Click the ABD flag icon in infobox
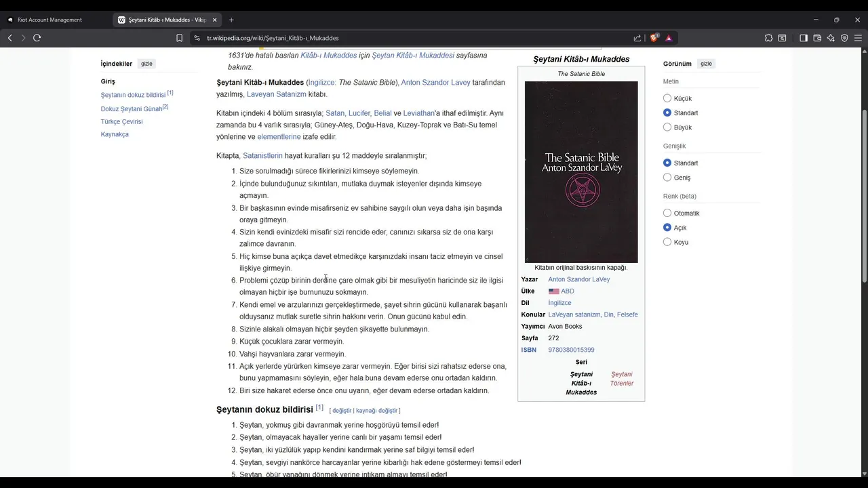The width and height of the screenshot is (868, 488). [x=553, y=291]
